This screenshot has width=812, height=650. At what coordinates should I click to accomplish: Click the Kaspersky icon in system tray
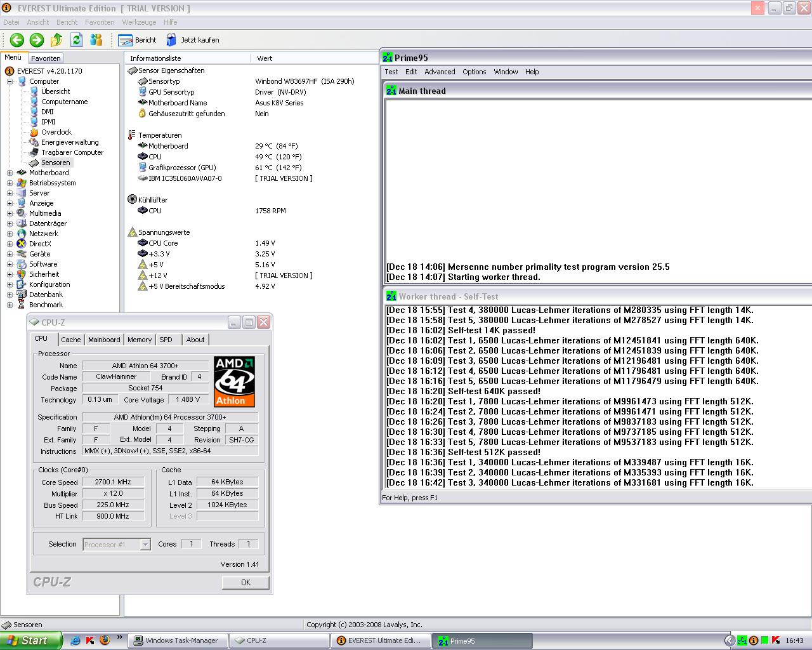pos(775,640)
